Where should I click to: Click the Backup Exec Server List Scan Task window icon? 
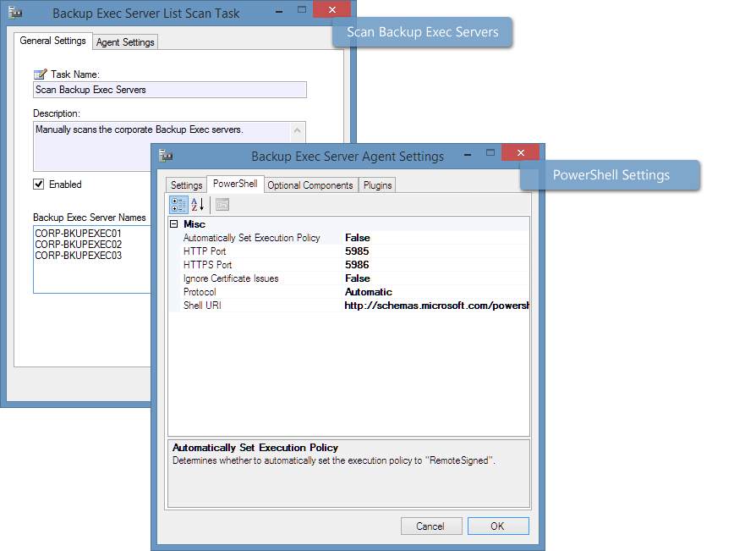[x=15, y=13]
